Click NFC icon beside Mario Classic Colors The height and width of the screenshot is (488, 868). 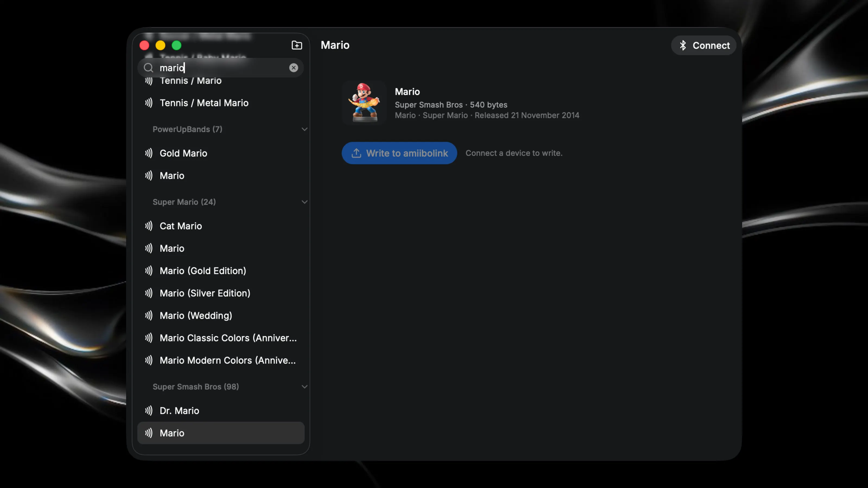pos(149,338)
